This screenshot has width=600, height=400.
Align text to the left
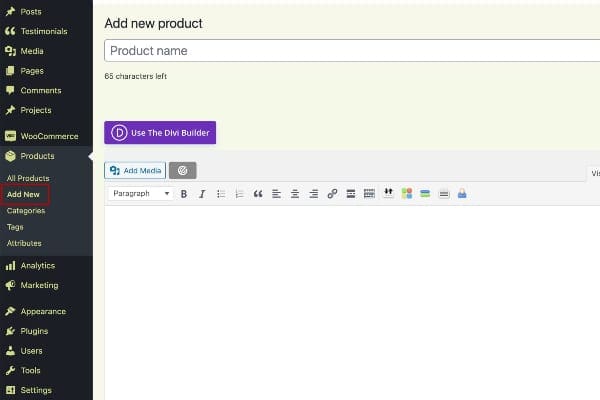coord(276,194)
